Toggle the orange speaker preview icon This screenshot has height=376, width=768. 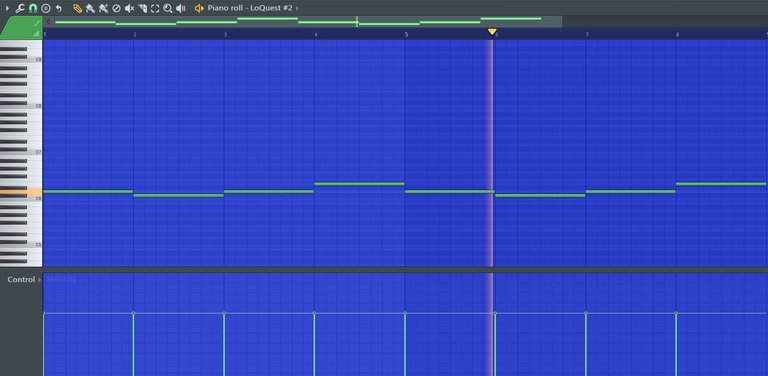[x=199, y=8]
